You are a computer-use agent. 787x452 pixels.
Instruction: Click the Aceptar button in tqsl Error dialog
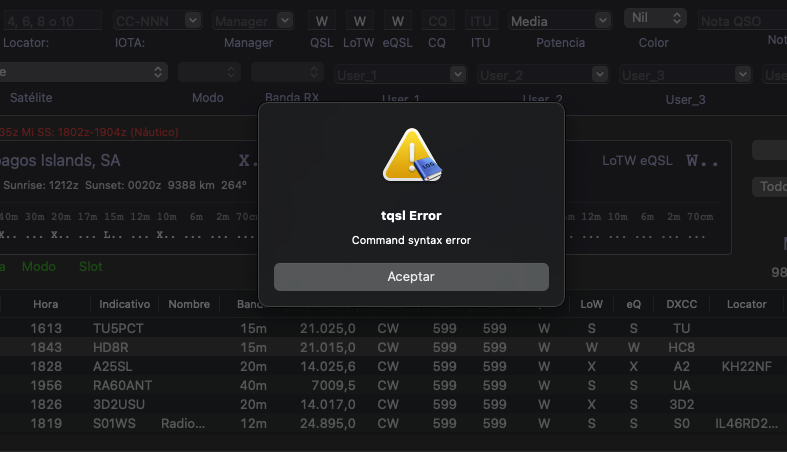pyautogui.click(x=411, y=276)
